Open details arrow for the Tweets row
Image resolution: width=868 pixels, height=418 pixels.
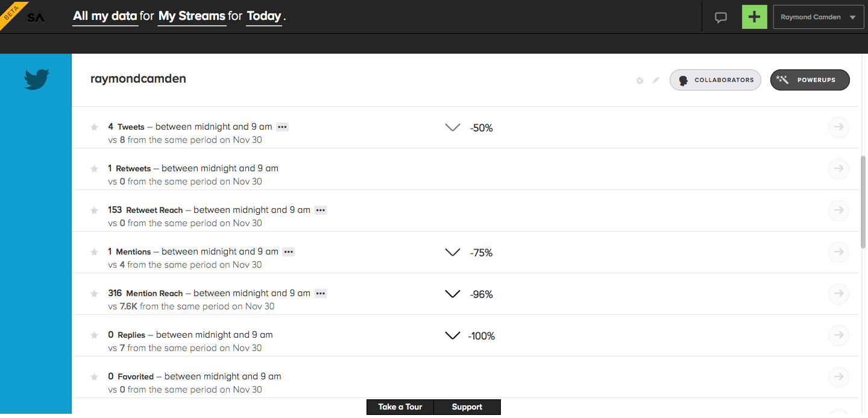point(838,127)
